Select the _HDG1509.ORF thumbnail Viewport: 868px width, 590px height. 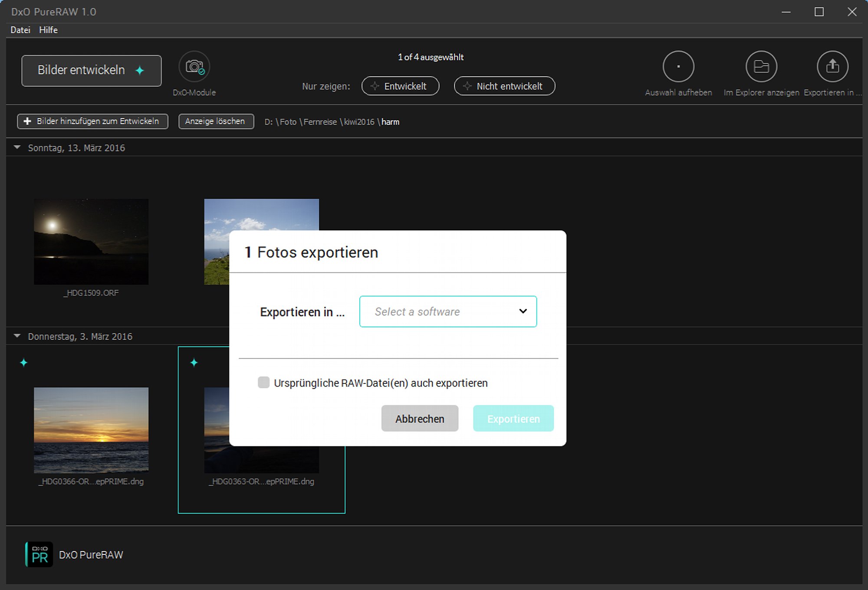[91, 242]
